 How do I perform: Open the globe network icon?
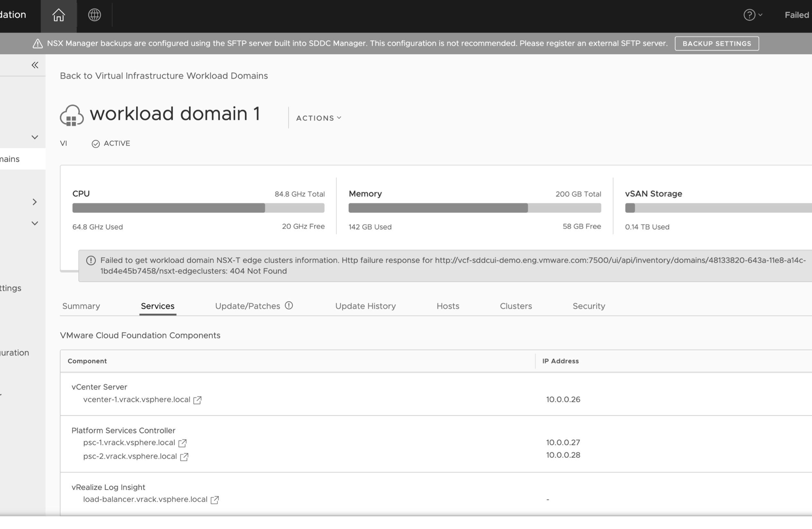point(95,15)
